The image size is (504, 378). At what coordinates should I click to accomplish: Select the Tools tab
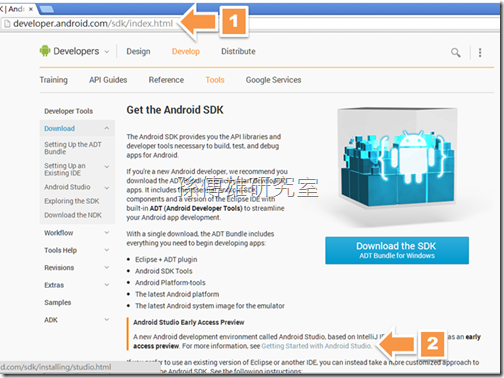pos(215,80)
